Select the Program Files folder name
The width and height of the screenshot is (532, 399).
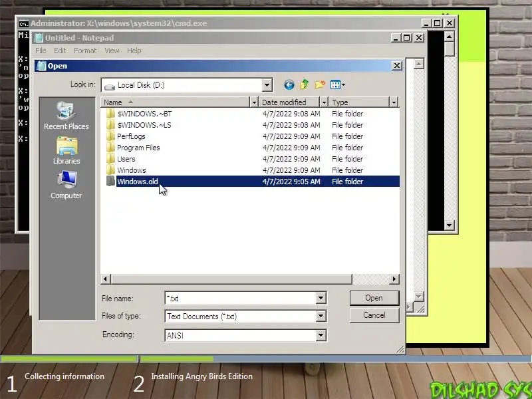[138, 148]
